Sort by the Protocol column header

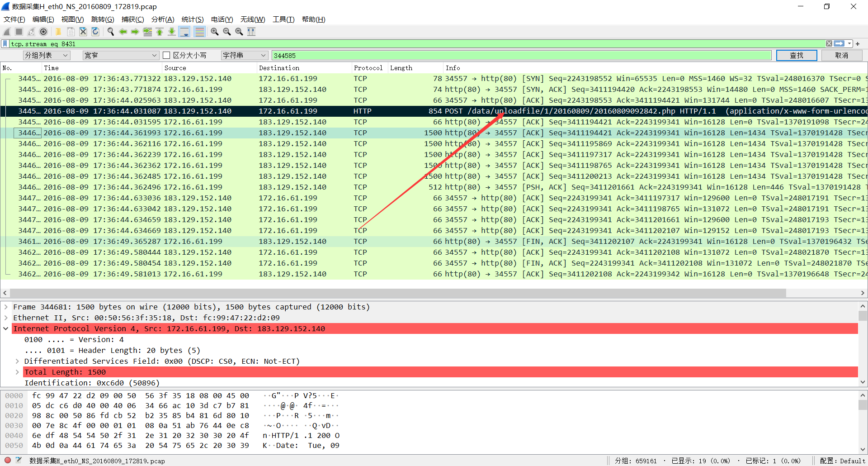point(370,68)
